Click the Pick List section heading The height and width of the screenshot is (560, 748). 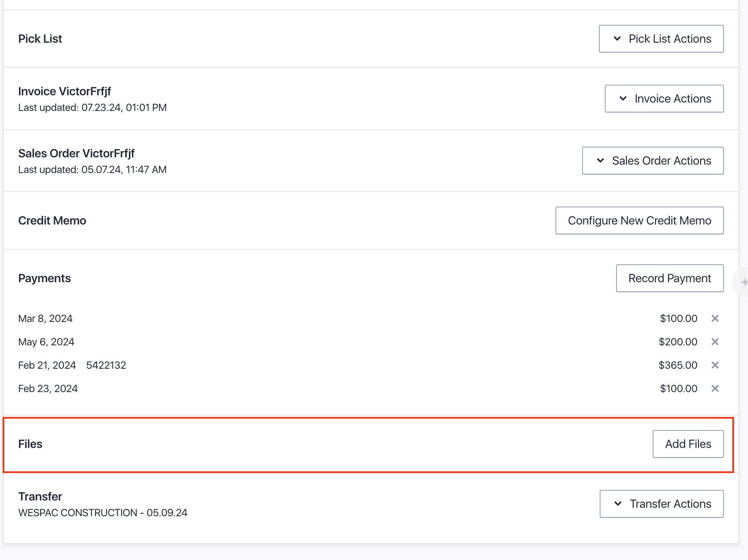40,39
